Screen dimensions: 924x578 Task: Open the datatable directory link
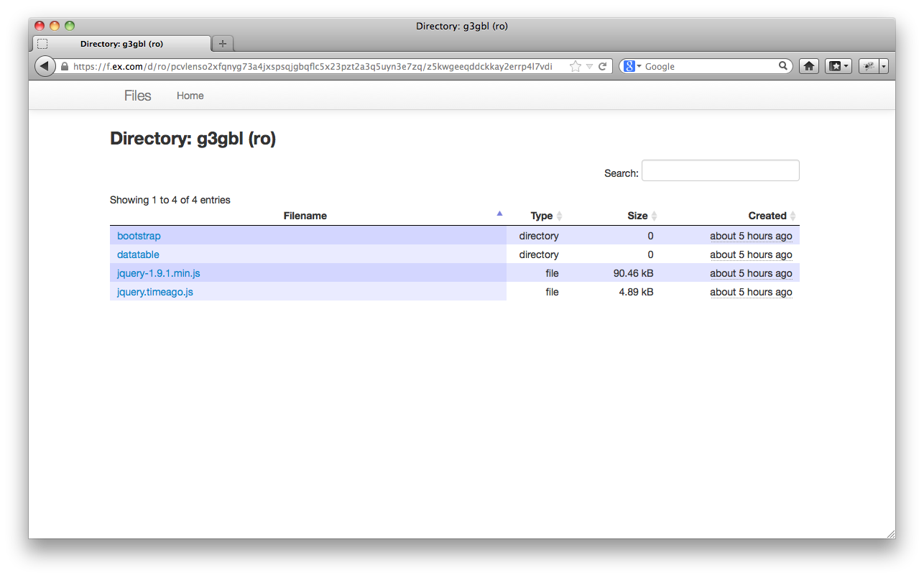(138, 254)
